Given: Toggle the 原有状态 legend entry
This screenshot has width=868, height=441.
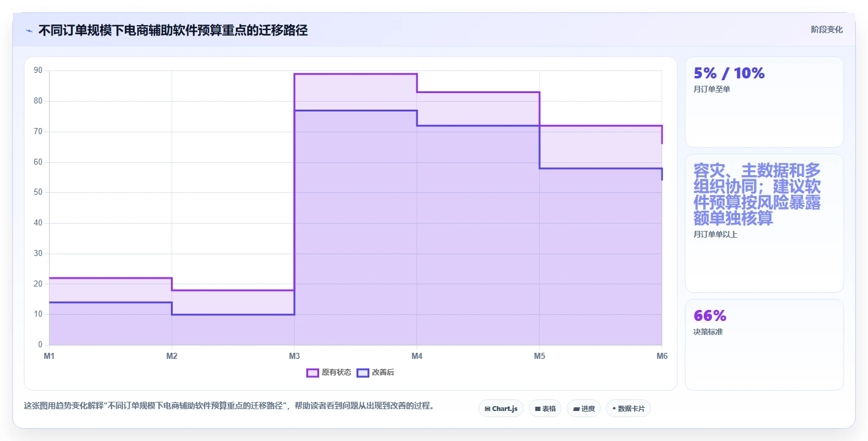Looking at the screenshot, I should (329, 372).
